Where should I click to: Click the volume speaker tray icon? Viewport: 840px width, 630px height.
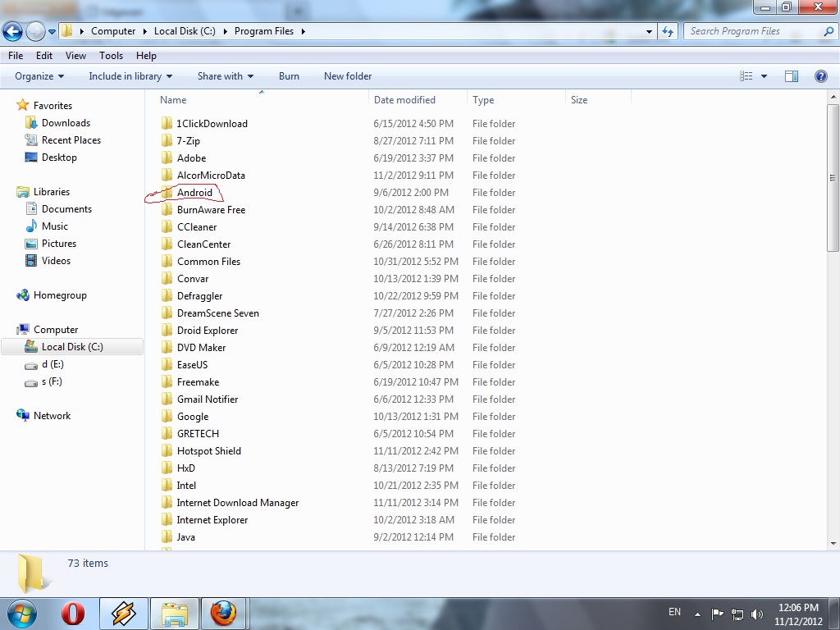[x=757, y=614]
